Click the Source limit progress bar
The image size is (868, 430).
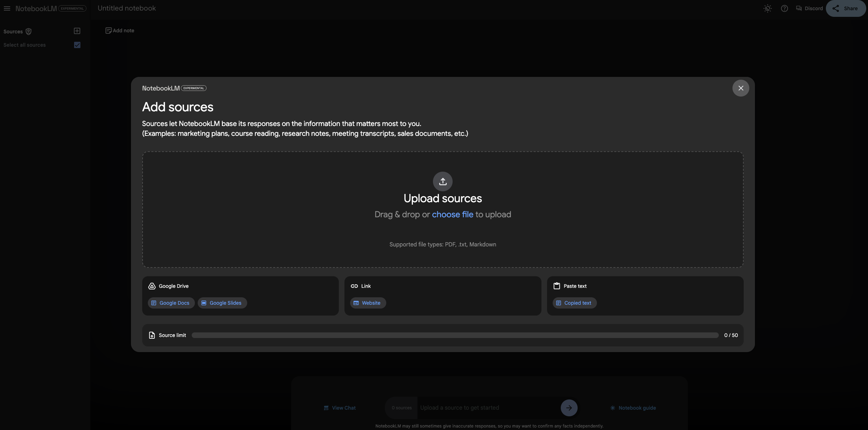[x=455, y=335]
